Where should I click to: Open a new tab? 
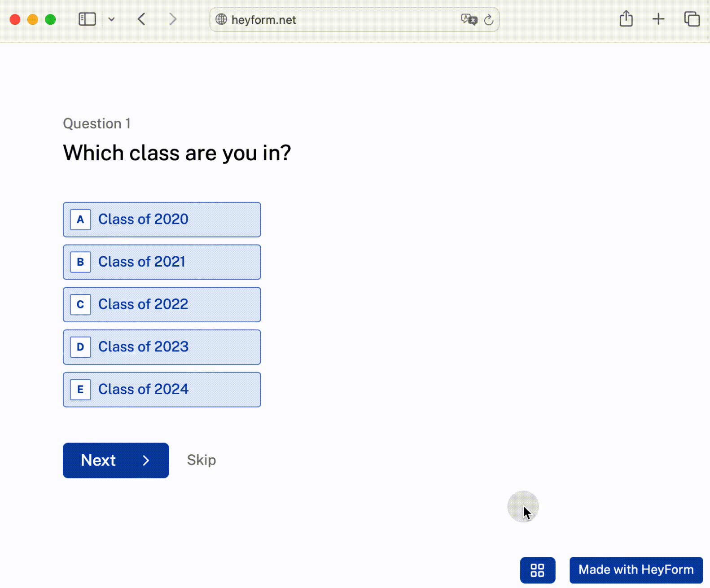click(x=658, y=19)
